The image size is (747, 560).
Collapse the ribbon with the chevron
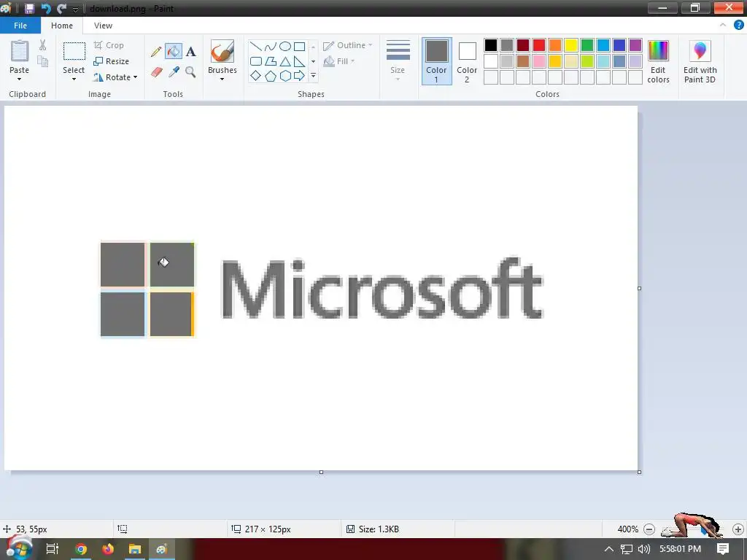click(723, 26)
